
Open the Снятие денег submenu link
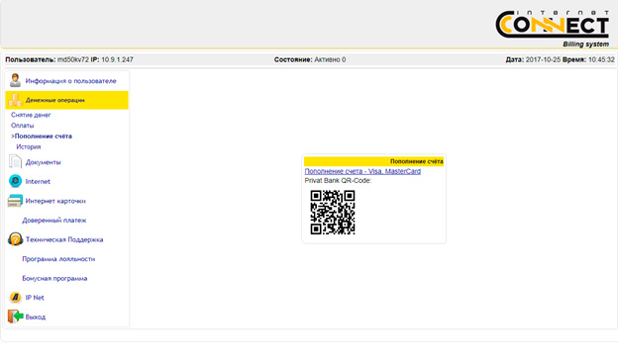coord(31,115)
